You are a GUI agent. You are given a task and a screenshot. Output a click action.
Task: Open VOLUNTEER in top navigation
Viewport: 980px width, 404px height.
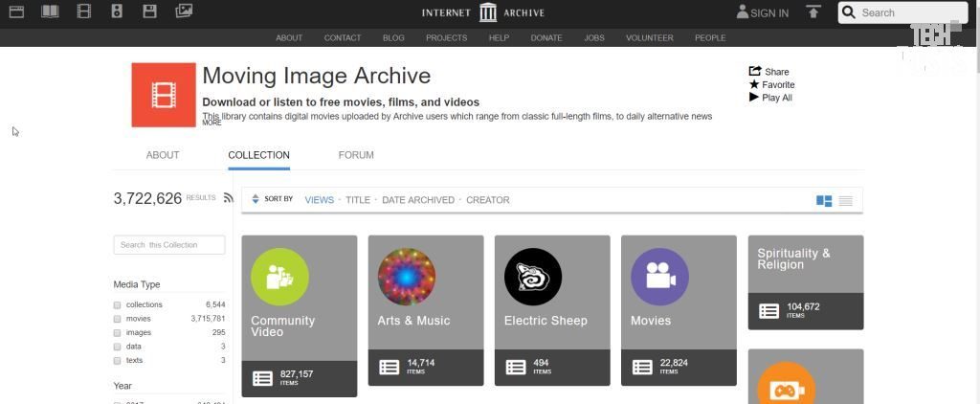650,37
